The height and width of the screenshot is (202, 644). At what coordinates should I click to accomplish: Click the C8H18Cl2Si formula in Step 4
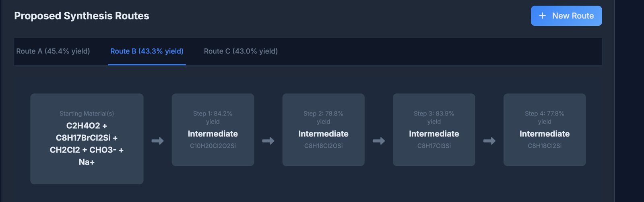click(x=544, y=146)
